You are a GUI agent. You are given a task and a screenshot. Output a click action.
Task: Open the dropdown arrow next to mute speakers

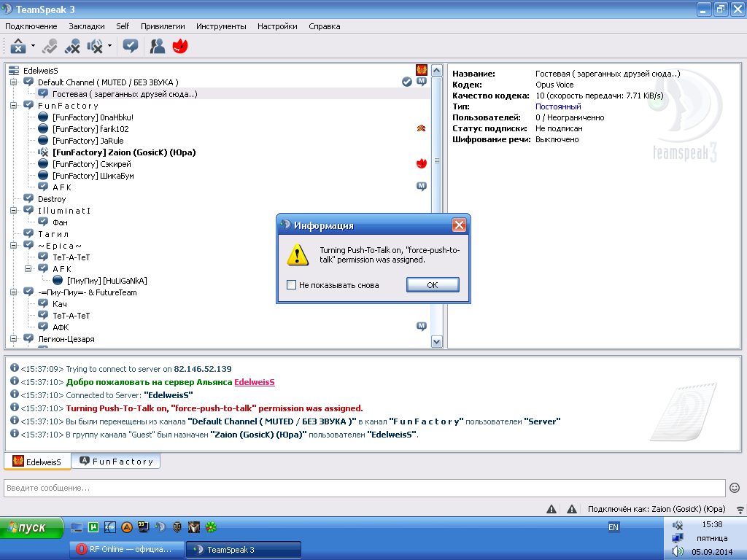[109, 46]
